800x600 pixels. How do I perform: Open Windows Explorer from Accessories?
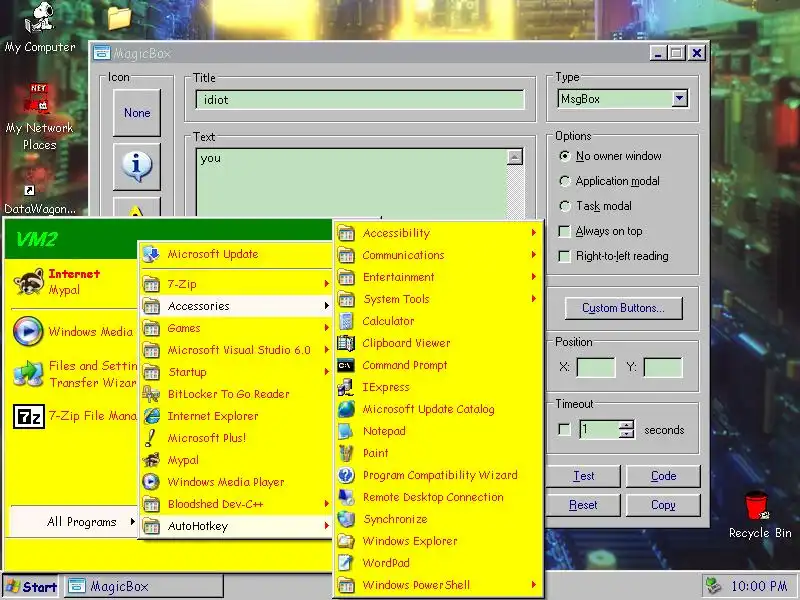[x=410, y=540]
